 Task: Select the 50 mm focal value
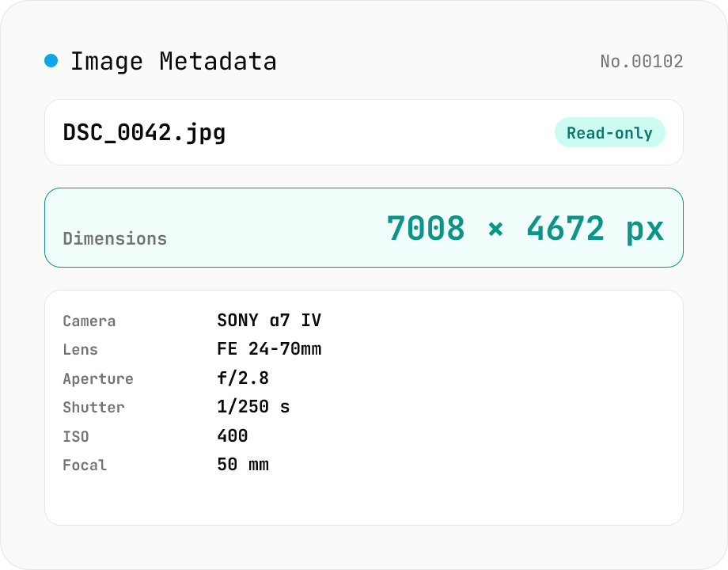(x=243, y=465)
